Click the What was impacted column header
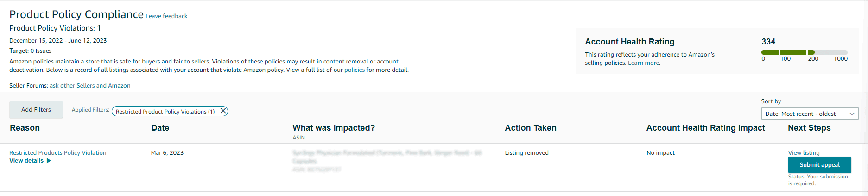The height and width of the screenshot is (196, 868). coord(334,128)
